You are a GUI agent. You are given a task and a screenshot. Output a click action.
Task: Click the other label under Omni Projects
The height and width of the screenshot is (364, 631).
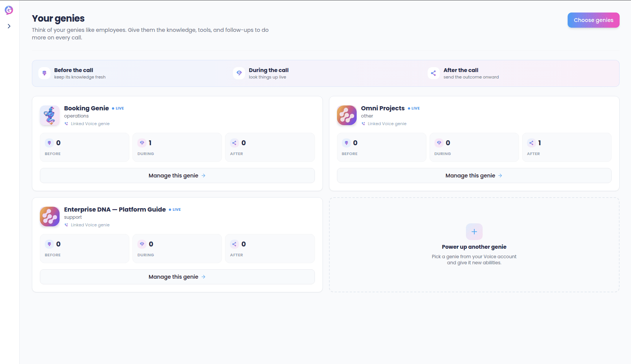point(367,116)
